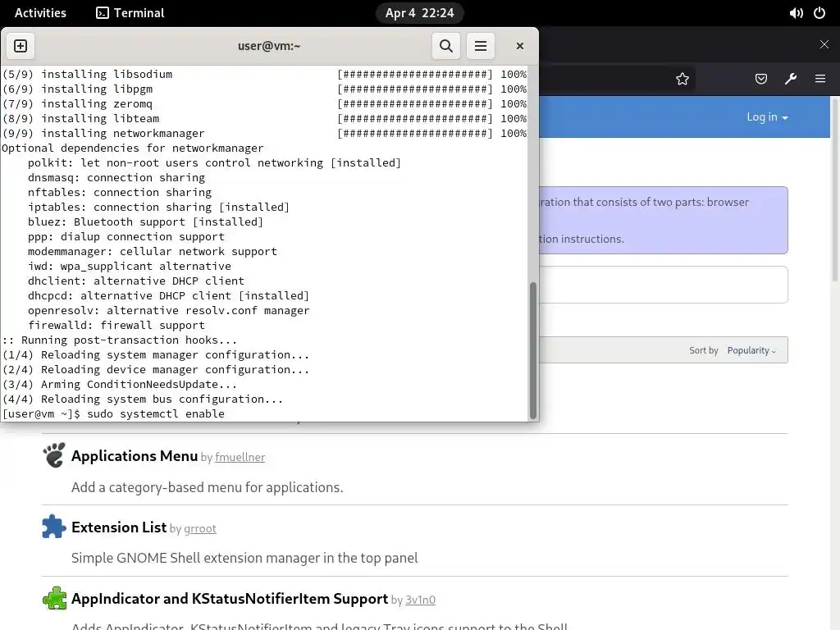Open the Applications Menu extension page

[135, 456]
